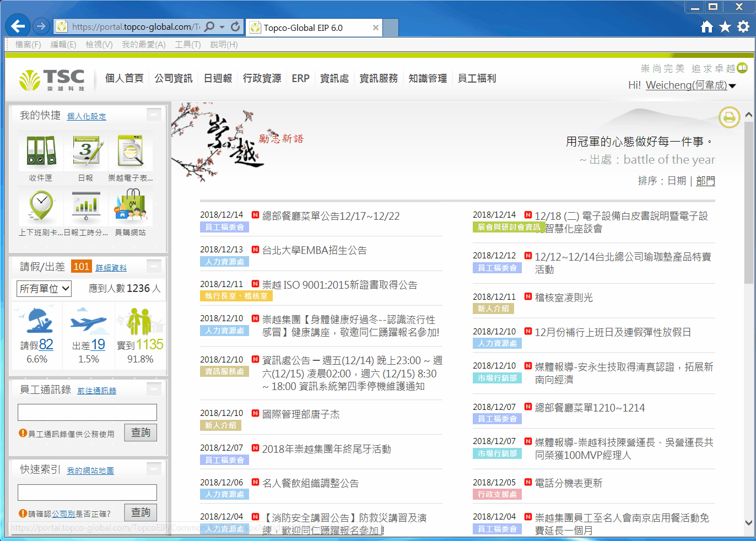The height and width of the screenshot is (541, 756).
Task: Collapse the 員工通訊錄 panel
Action: point(154,389)
